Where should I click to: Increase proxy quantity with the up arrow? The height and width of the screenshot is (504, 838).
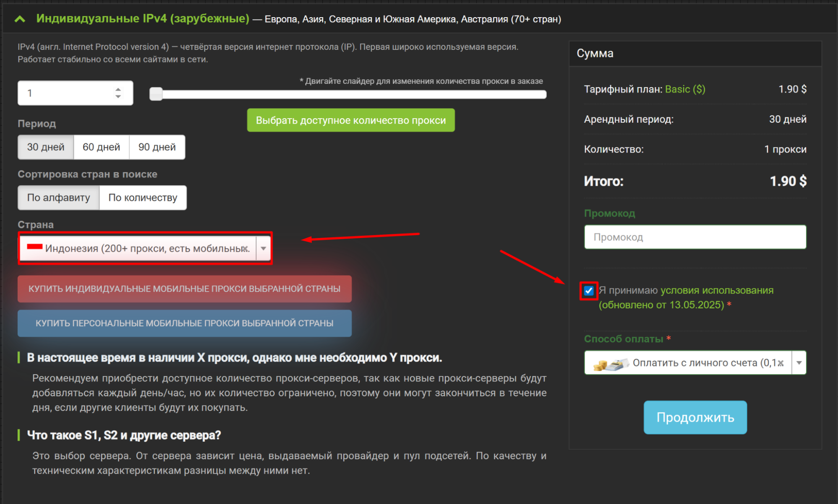pos(118,89)
